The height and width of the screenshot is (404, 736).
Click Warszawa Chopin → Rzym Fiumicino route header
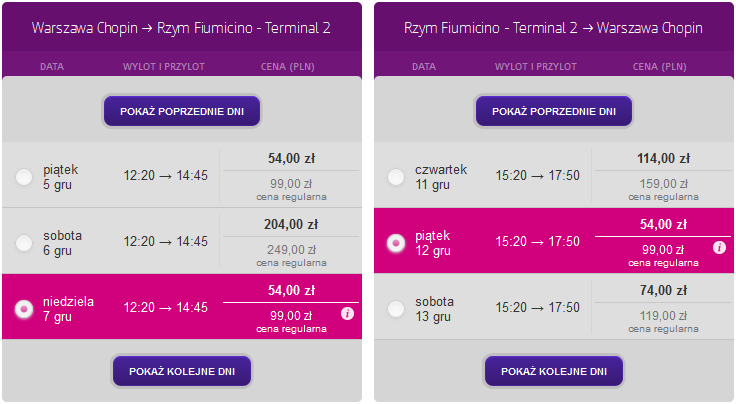pyautogui.click(x=181, y=28)
